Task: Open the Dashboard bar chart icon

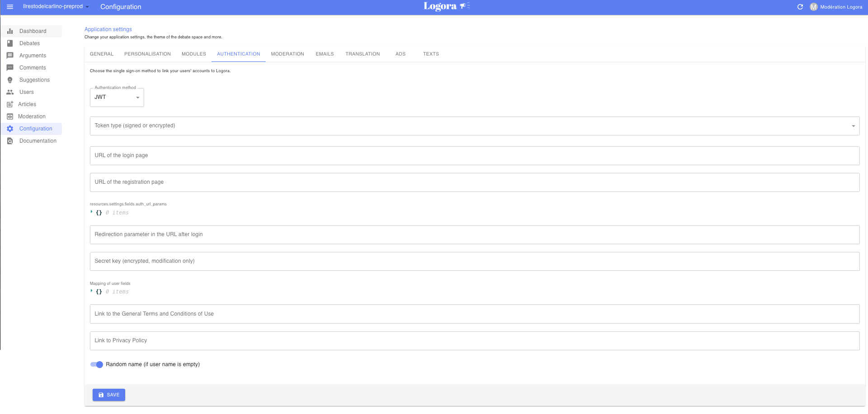Action: click(10, 31)
